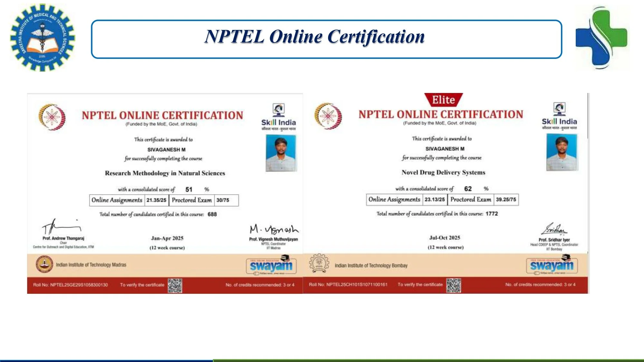The height and width of the screenshot is (362, 644).
Task: Select course title Research Methodology in Natural Sciences
Action: pyautogui.click(x=165, y=173)
